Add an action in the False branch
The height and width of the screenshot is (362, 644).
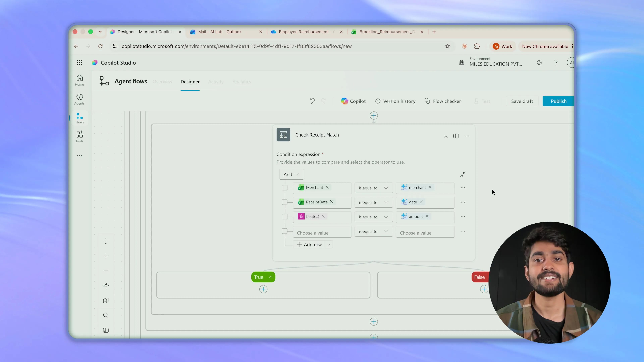coord(484,289)
